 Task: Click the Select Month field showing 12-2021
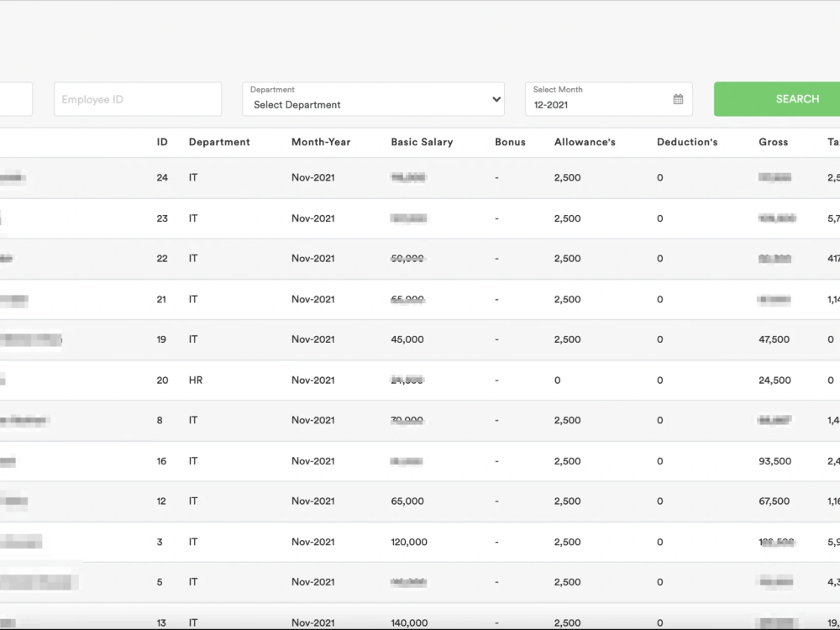click(x=608, y=99)
